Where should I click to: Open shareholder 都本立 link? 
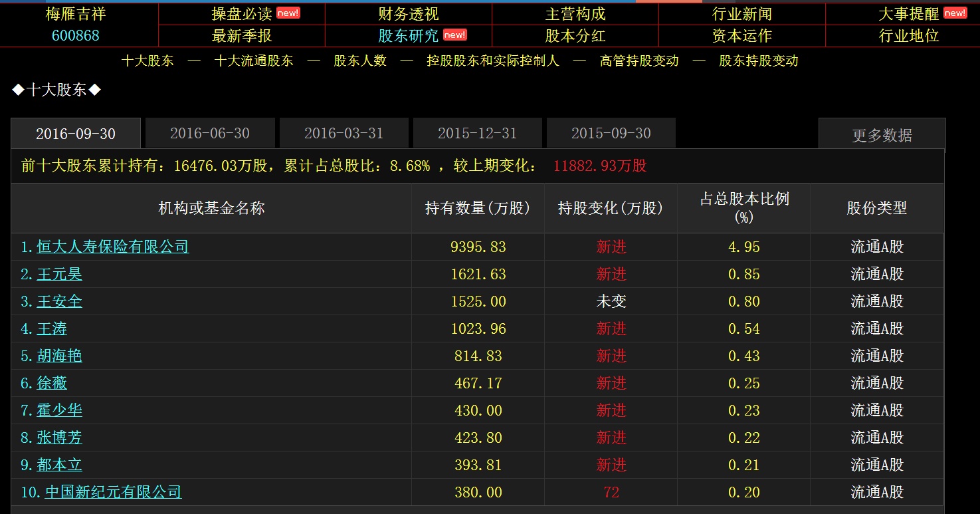59,465
